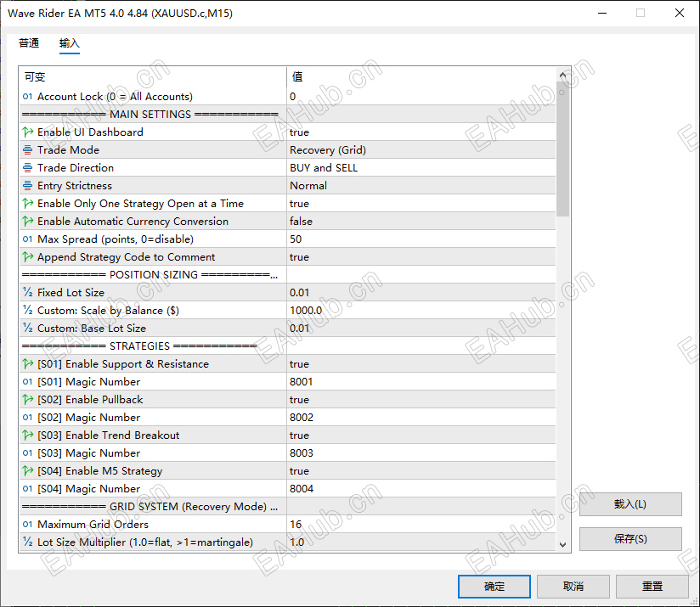Click the integer icon beside [S04] Magic Number
The height and width of the screenshot is (607, 700).
(28, 489)
